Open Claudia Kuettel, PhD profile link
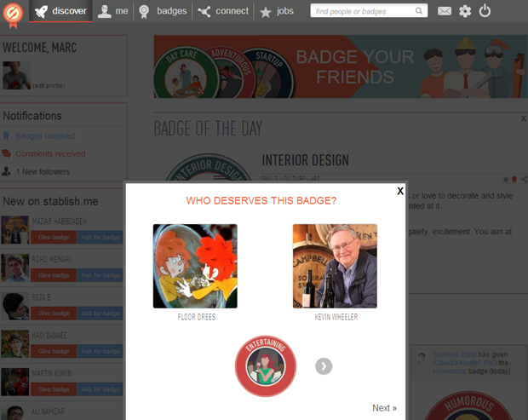528x420 pixels. (465, 363)
